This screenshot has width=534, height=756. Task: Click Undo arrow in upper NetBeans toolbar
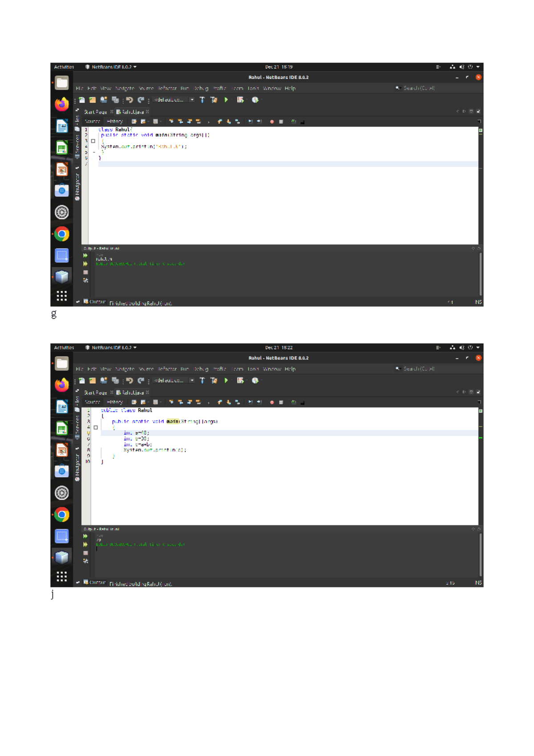point(129,100)
